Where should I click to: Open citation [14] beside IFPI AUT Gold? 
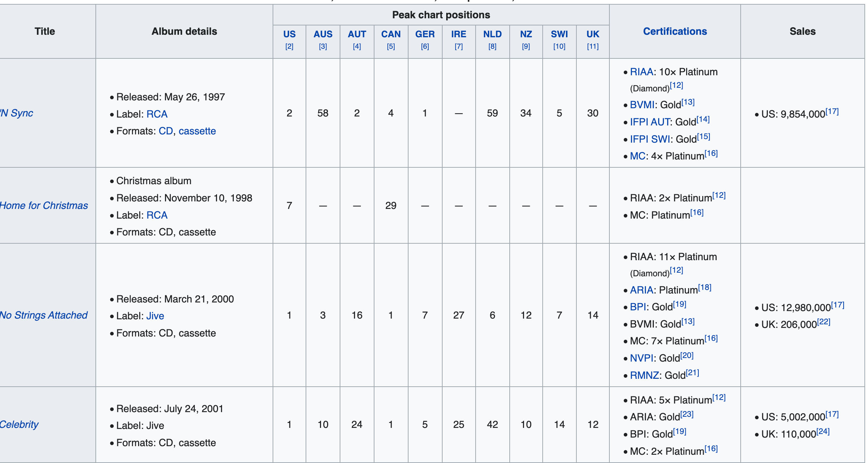pos(703,119)
